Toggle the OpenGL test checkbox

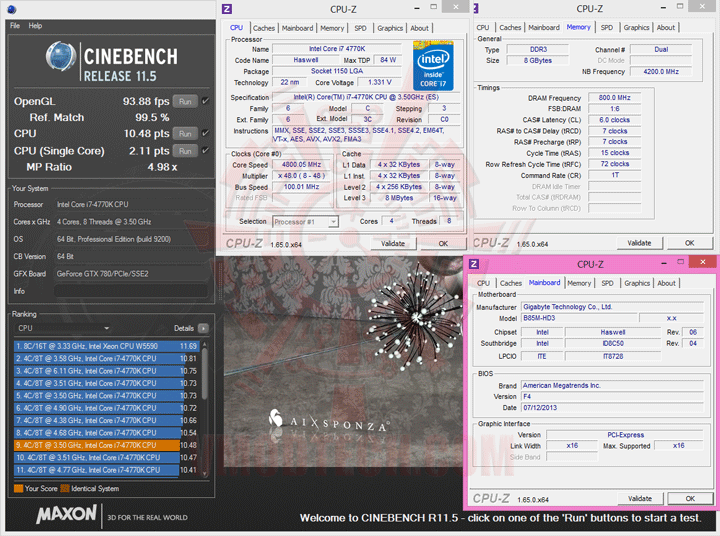(205, 101)
